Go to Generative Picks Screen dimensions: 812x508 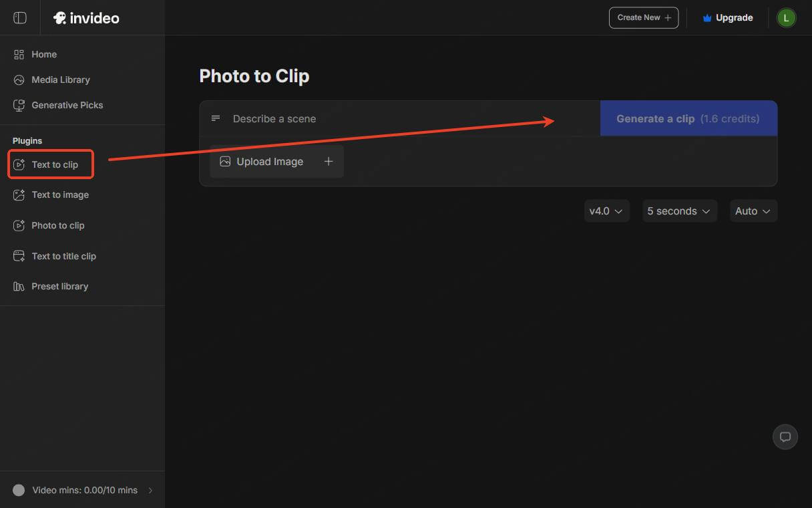pyautogui.click(x=67, y=105)
